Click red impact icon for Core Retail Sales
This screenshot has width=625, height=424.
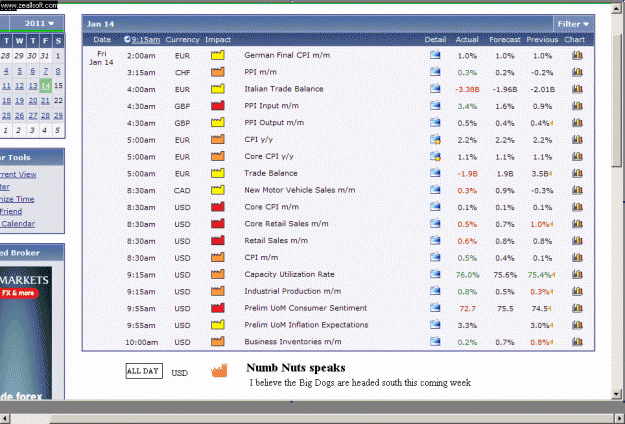[x=218, y=224]
